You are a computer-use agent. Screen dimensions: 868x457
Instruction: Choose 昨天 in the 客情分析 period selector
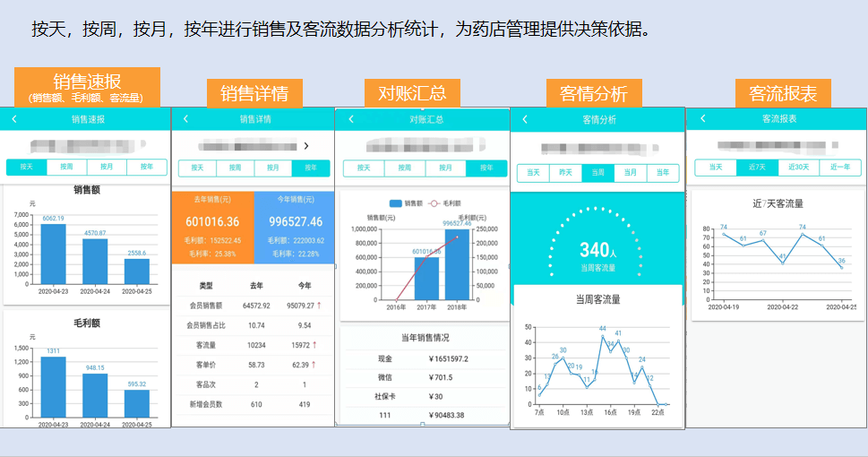pyautogui.click(x=565, y=173)
